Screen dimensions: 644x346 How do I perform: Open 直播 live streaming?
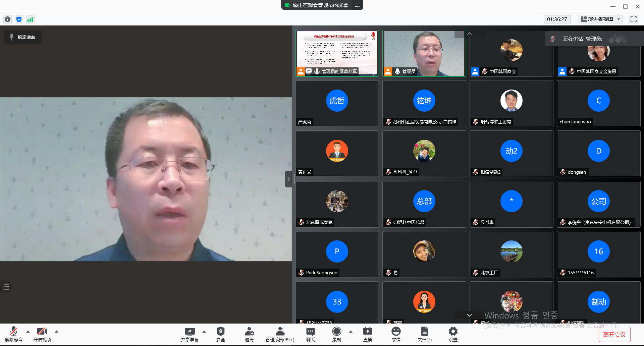[368, 334]
